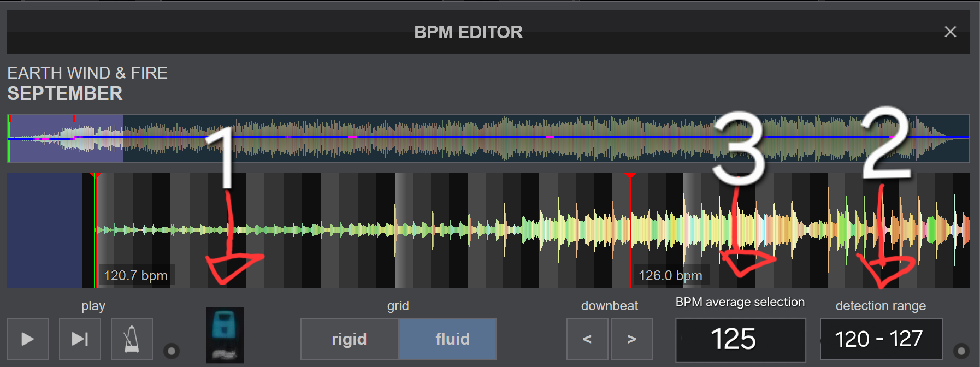This screenshot has width=980, height=367.
Task: Close the BPM Editor window
Action: coord(951,32)
